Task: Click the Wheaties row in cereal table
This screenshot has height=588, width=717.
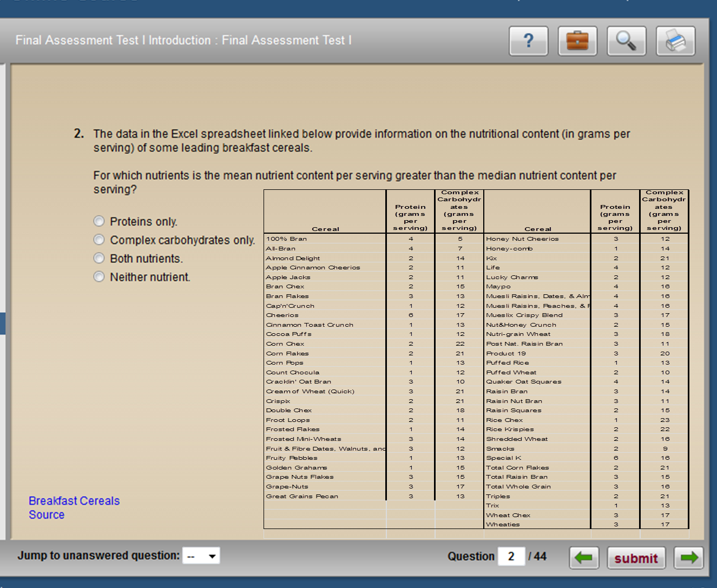Action: point(503,524)
